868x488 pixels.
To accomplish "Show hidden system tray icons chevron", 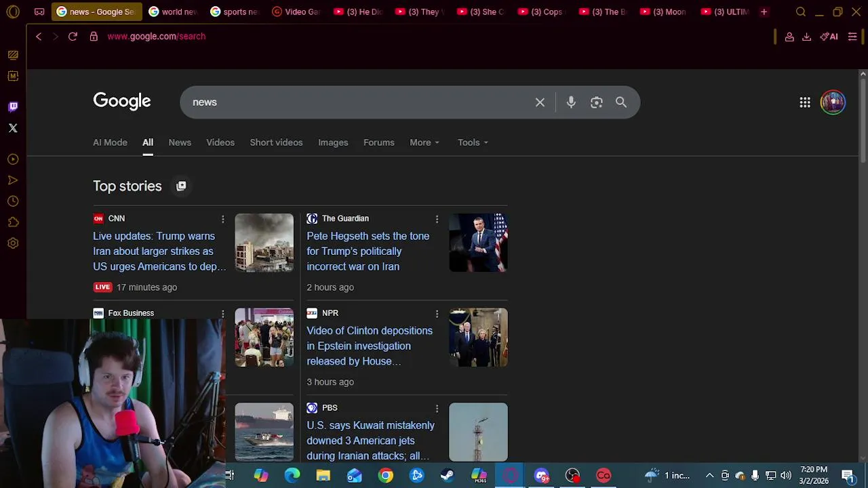I will pos(709,475).
